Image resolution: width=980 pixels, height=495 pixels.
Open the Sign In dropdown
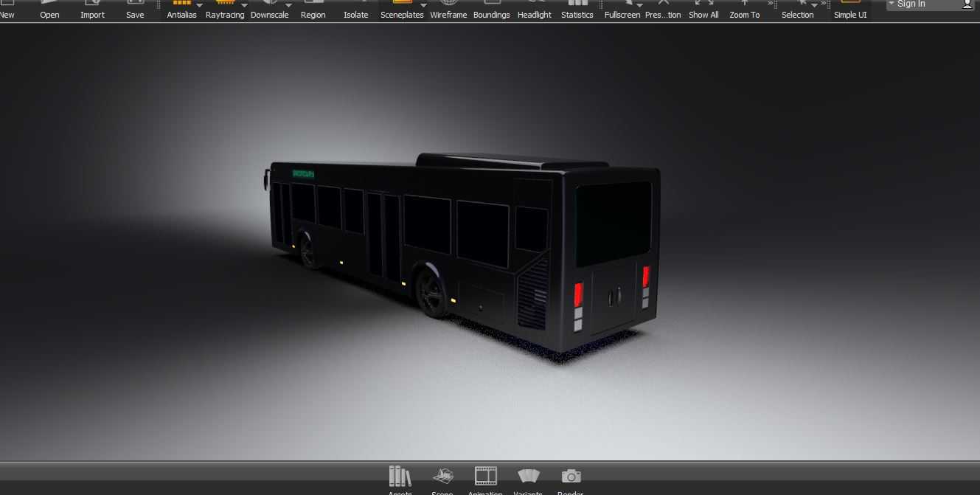[x=907, y=4]
